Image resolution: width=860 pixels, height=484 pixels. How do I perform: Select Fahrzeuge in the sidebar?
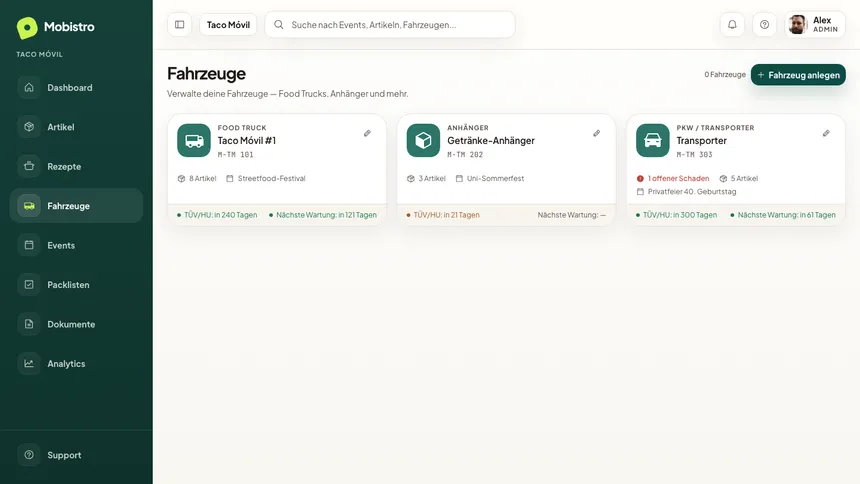coord(76,206)
